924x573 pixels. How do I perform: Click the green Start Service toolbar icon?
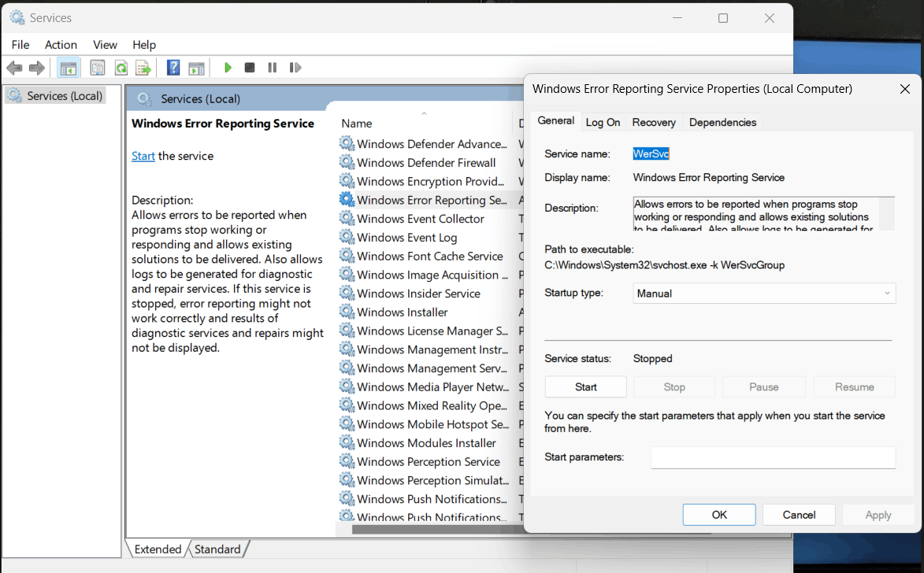click(x=228, y=68)
